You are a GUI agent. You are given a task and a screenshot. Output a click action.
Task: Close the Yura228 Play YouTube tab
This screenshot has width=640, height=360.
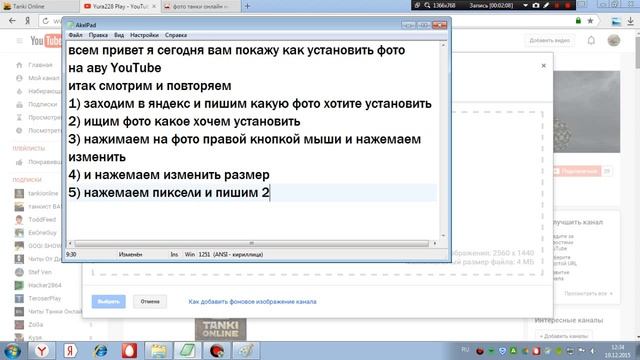(154, 6)
